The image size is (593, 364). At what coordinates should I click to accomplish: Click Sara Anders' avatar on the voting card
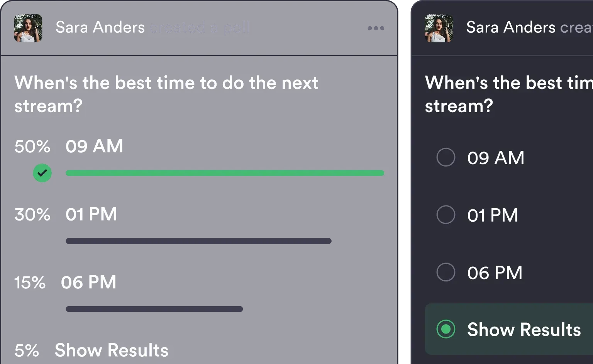pos(439,28)
